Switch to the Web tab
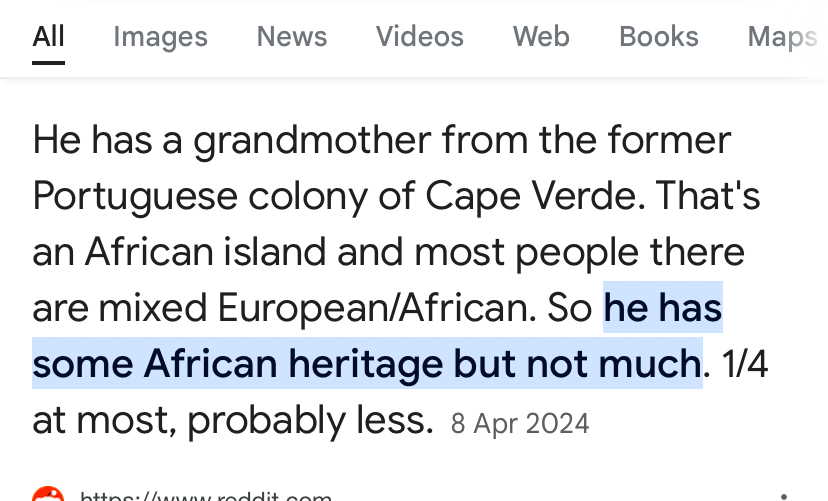Viewport: 828px width, 501px height. pyautogui.click(x=541, y=37)
